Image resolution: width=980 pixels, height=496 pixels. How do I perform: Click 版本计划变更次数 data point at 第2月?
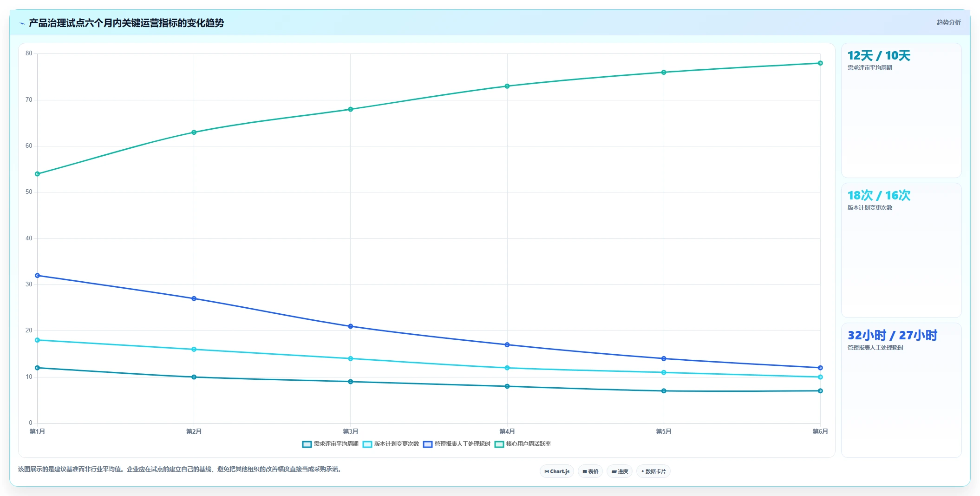[x=194, y=349]
